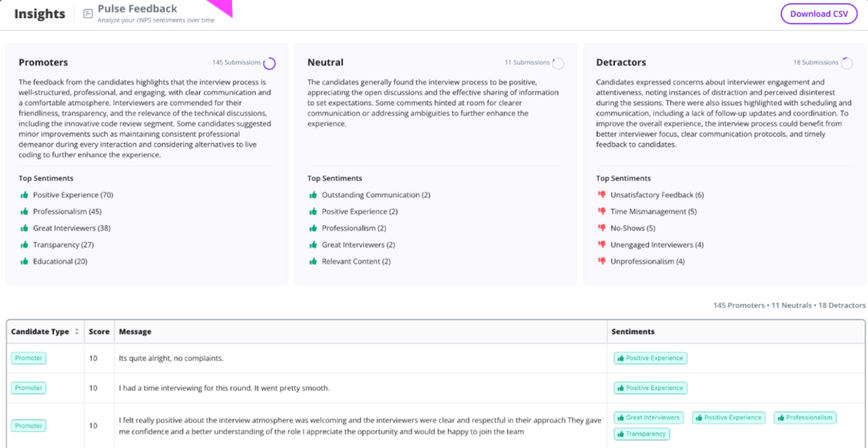Click thumbs-up icon beside Educational (20)
This screenshot has width=868, height=448.
(x=24, y=261)
